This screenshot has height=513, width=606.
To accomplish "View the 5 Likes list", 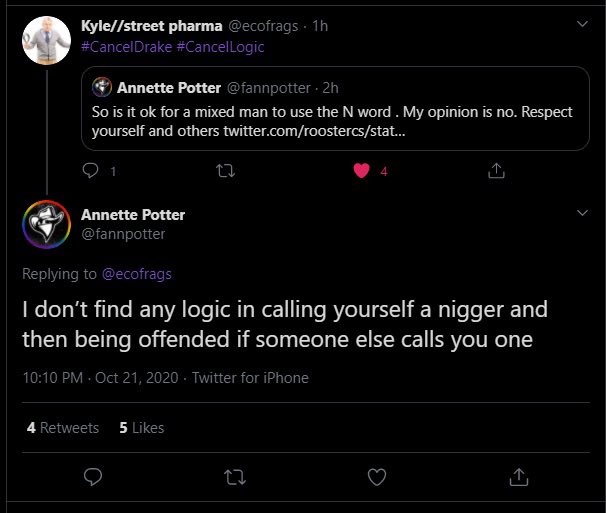I will click(142, 428).
